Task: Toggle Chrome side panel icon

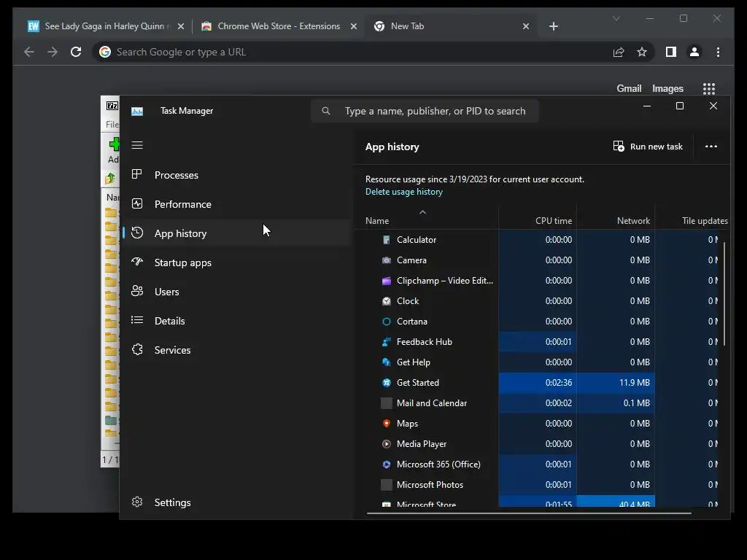Action: point(671,52)
